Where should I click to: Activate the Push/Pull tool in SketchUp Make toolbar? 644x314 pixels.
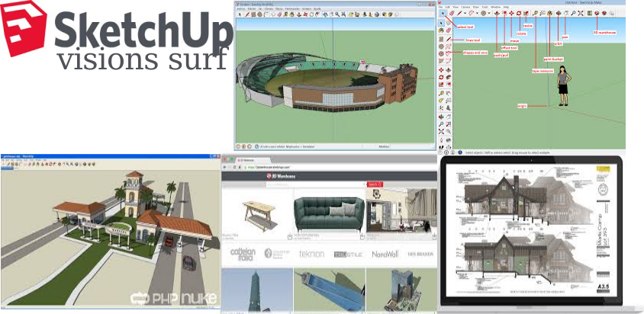[497, 13]
